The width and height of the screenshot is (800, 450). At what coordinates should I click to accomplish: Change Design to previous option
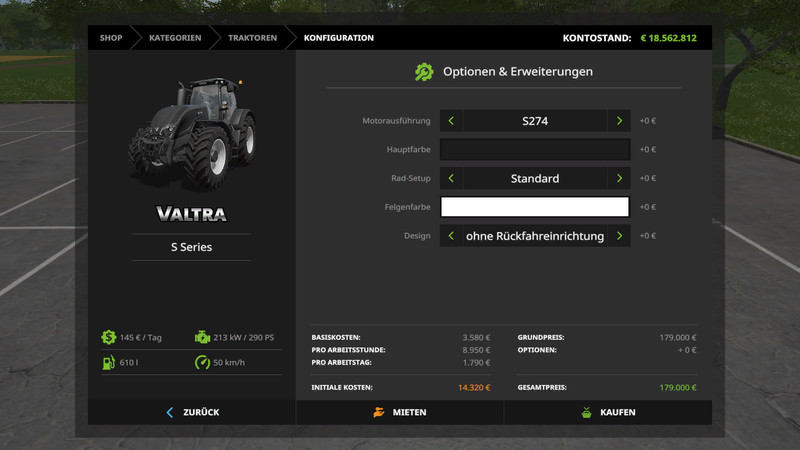(x=451, y=236)
